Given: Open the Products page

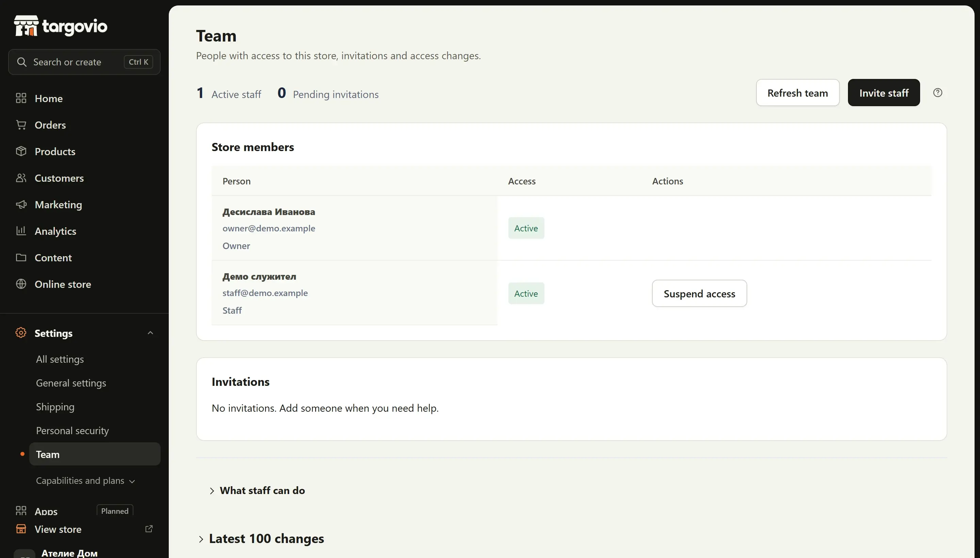Looking at the screenshot, I should [x=55, y=151].
